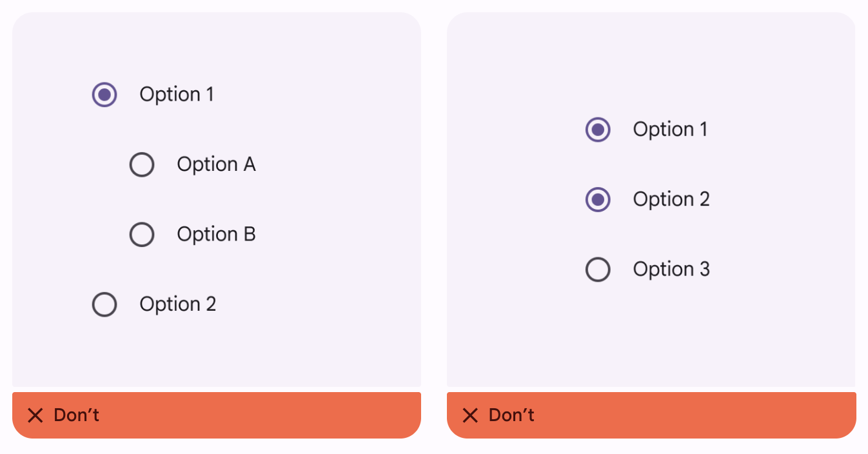Click the "Option A" text label
Image resolution: width=868 pixels, height=454 pixels.
pyautogui.click(x=216, y=164)
